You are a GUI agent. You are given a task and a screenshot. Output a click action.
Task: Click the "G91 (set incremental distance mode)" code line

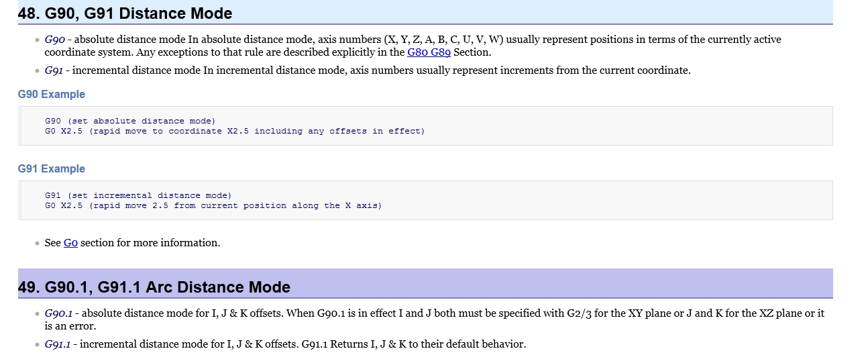pyautogui.click(x=138, y=196)
